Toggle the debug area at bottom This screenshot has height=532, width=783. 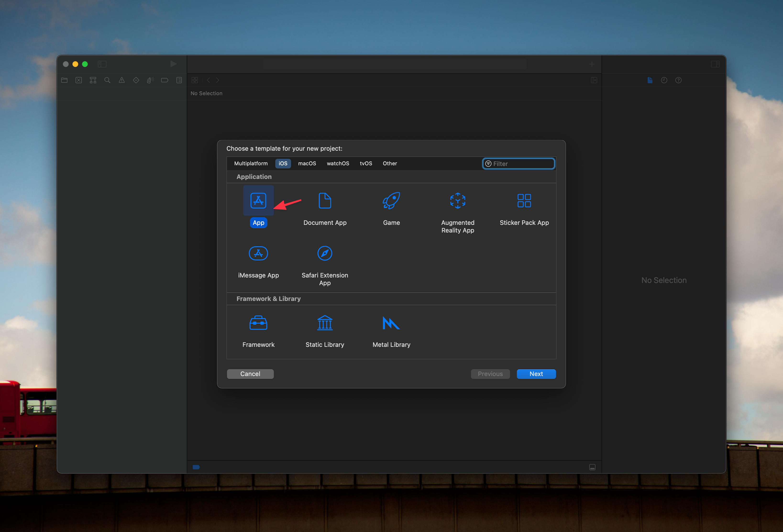point(592,467)
